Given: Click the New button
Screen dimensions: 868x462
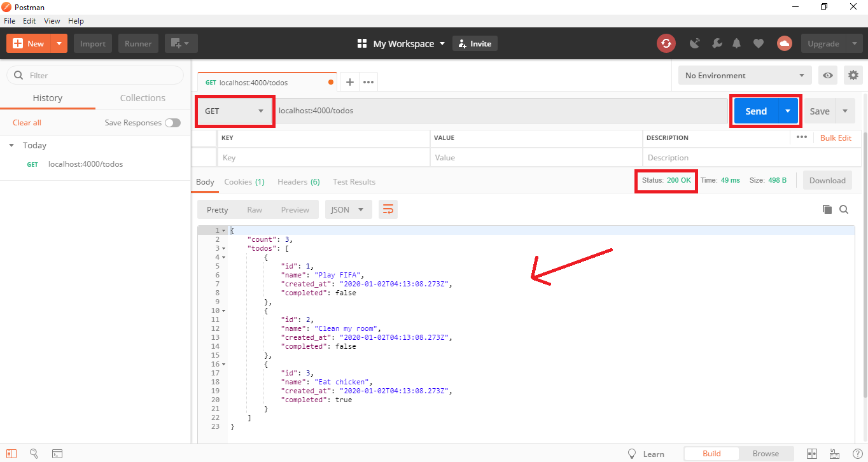Looking at the screenshot, I should pos(29,43).
